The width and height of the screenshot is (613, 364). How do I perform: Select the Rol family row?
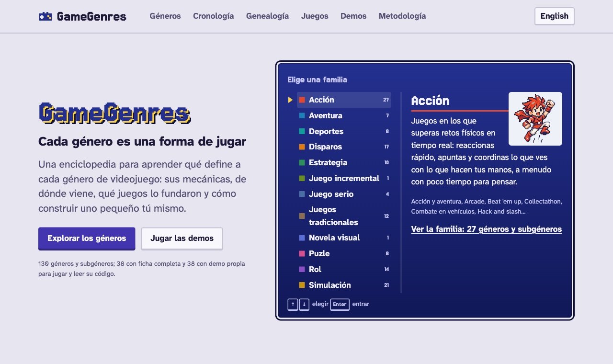pos(344,269)
